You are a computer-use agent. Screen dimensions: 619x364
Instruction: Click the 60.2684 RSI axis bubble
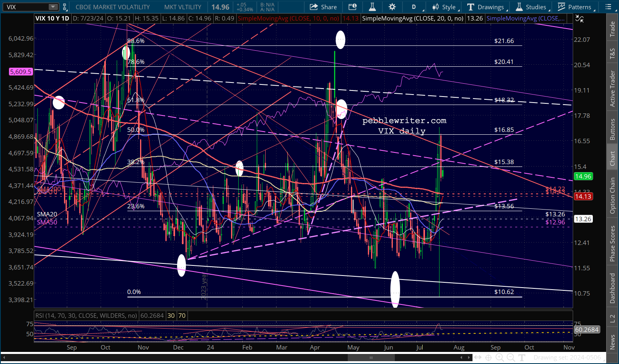point(586,329)
